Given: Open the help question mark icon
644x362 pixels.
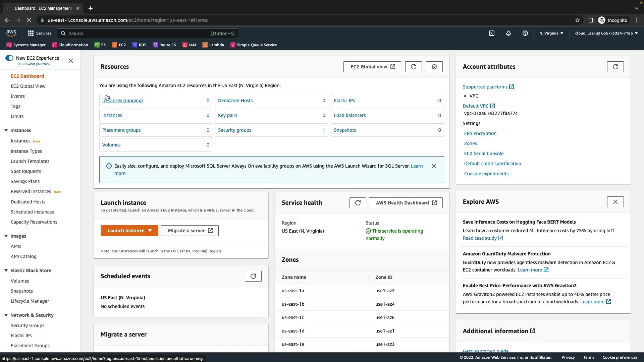Looking at the screenshot, I should (525, 33).
